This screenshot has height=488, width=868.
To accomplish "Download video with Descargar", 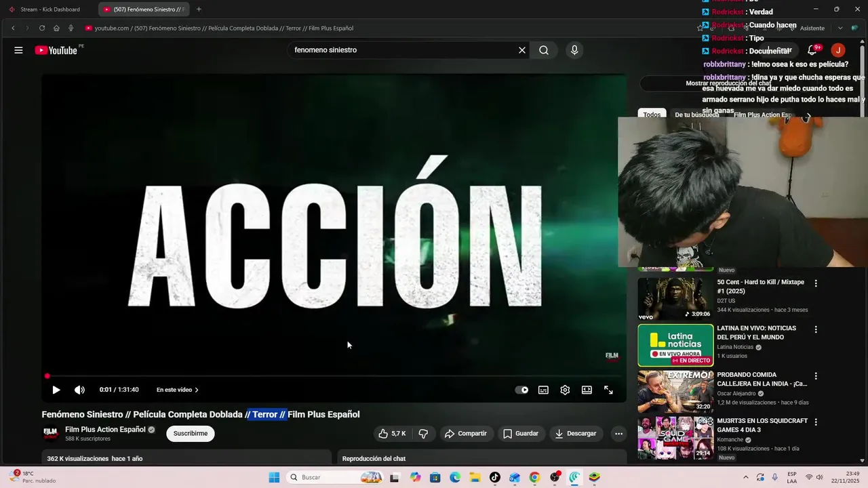I will [576, 434].
